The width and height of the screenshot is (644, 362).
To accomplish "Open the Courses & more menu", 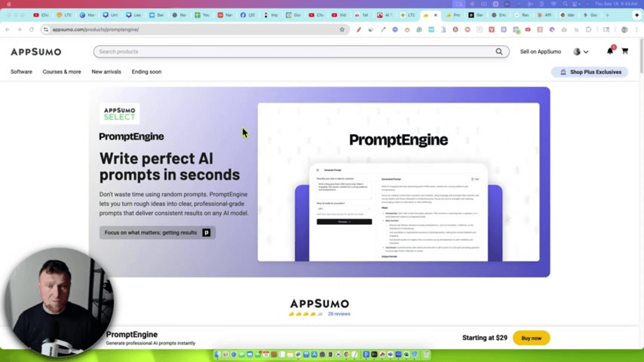I will pyautogui.click(x=61, y=72).
